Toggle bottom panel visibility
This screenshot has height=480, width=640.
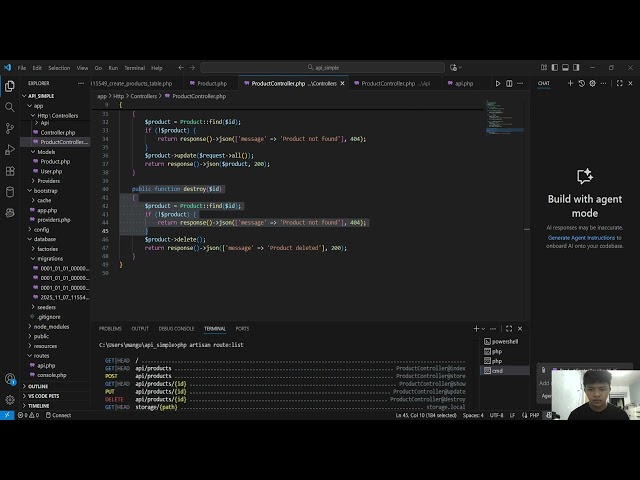(565, 68)
